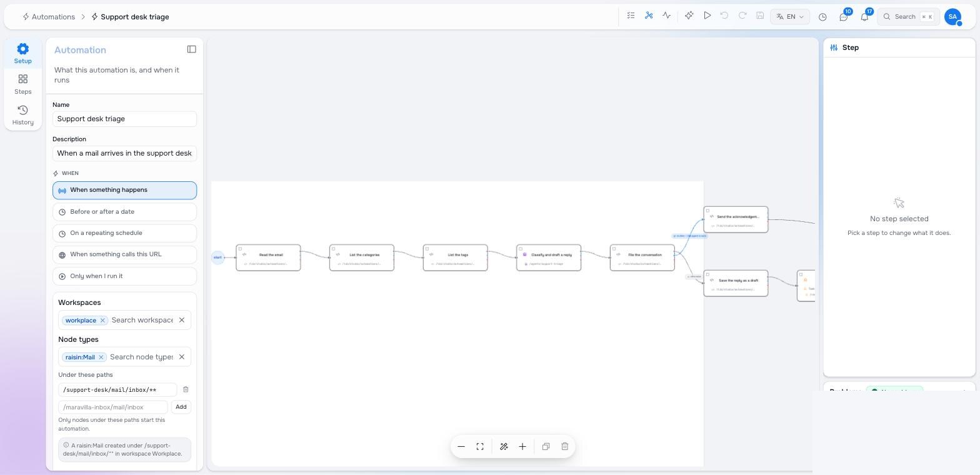Remove the 'raisin:Mail' node type chip

pos(101,357)
